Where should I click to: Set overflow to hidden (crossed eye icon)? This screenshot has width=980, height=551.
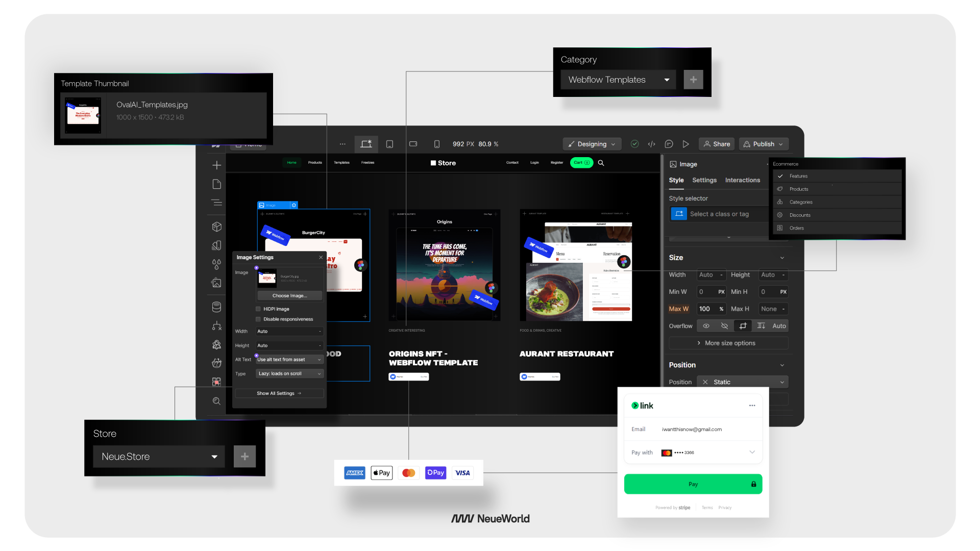tap(724, 326)
